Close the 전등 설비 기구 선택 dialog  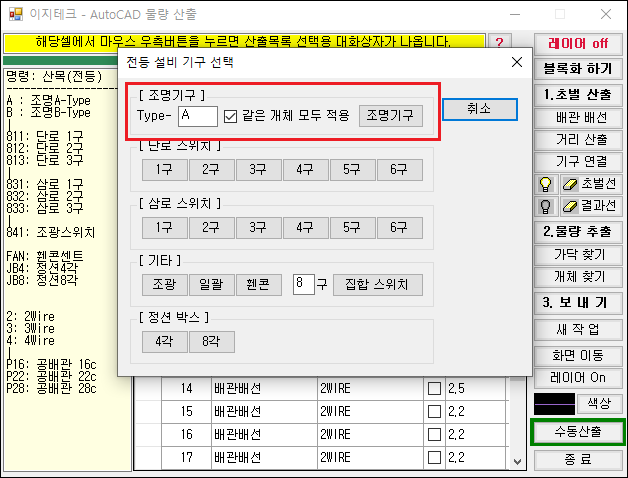point(517,62)
